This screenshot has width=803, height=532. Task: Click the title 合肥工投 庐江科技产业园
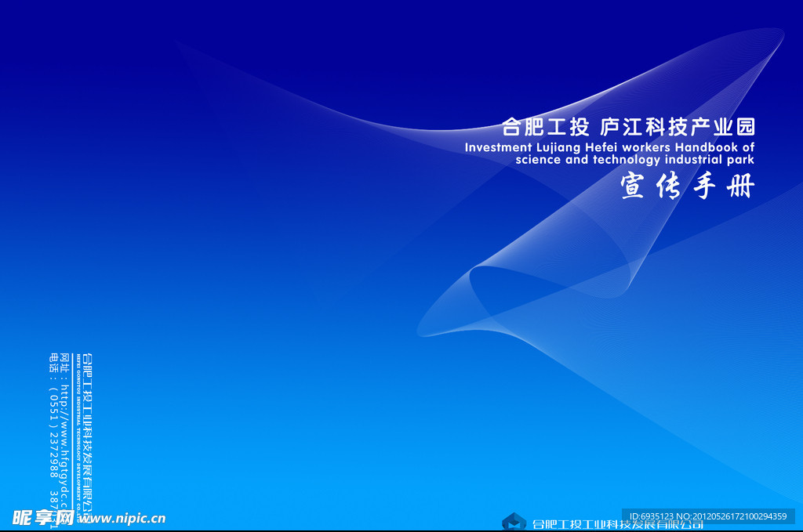(x=628, y=127)
